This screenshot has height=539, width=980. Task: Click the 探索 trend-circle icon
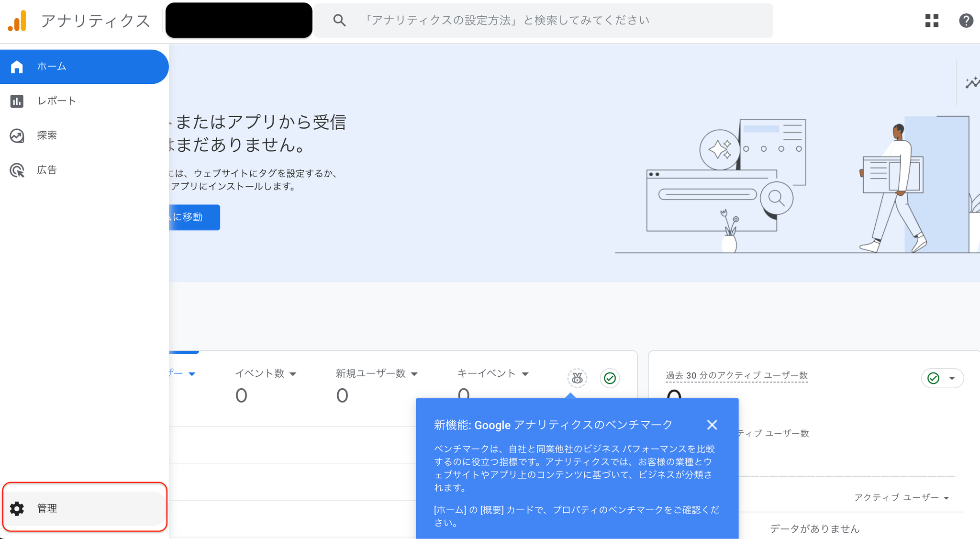17,136
